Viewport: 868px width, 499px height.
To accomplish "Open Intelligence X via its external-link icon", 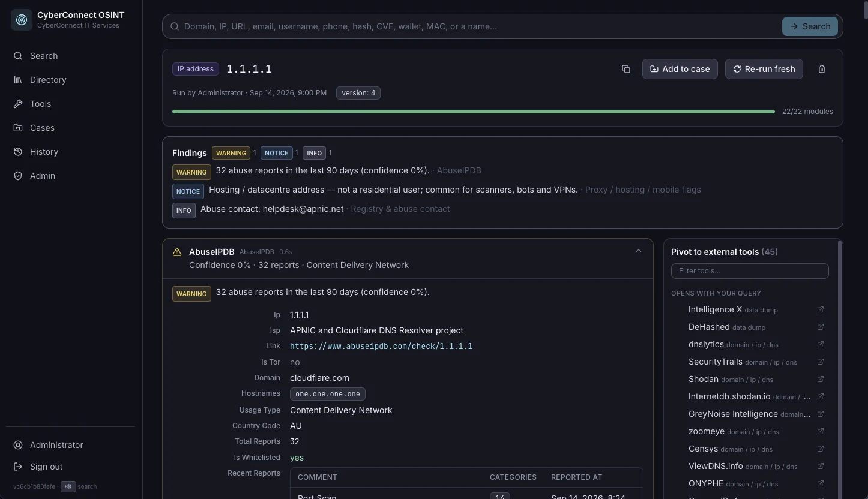I will (x=821, y=309).
